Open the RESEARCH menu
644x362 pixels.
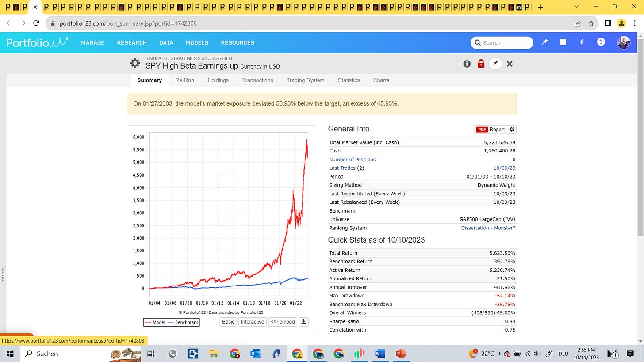point(132,42)
